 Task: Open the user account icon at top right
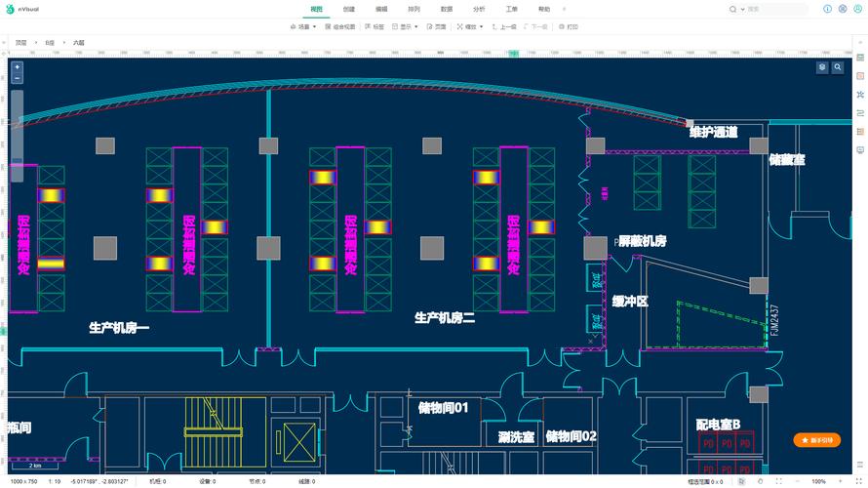[858, 9]
